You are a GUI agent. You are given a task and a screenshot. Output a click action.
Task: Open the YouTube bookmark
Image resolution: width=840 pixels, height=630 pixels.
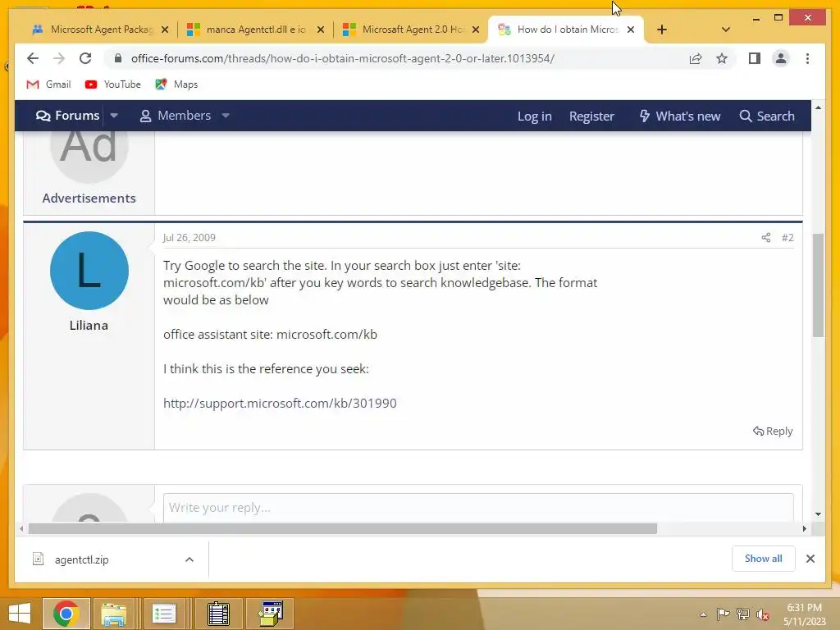[x=113, y=84]
